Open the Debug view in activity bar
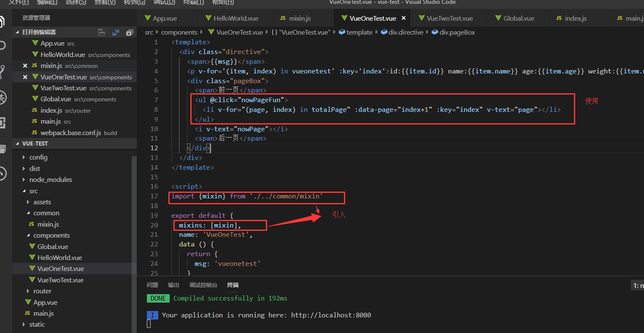Viewport: 644px width, 333px height. pos(3,97)
